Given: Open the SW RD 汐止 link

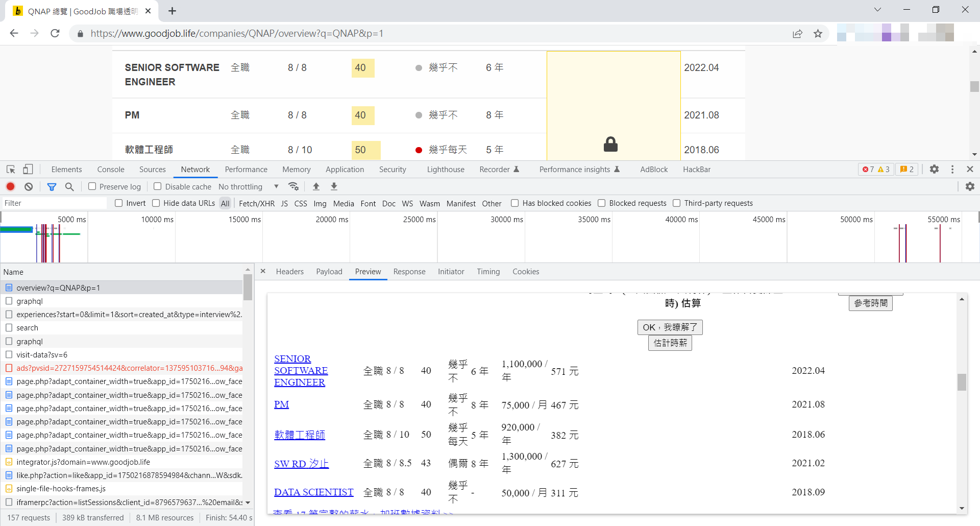Looking at the screenshot, I should (x=301, y=464).
